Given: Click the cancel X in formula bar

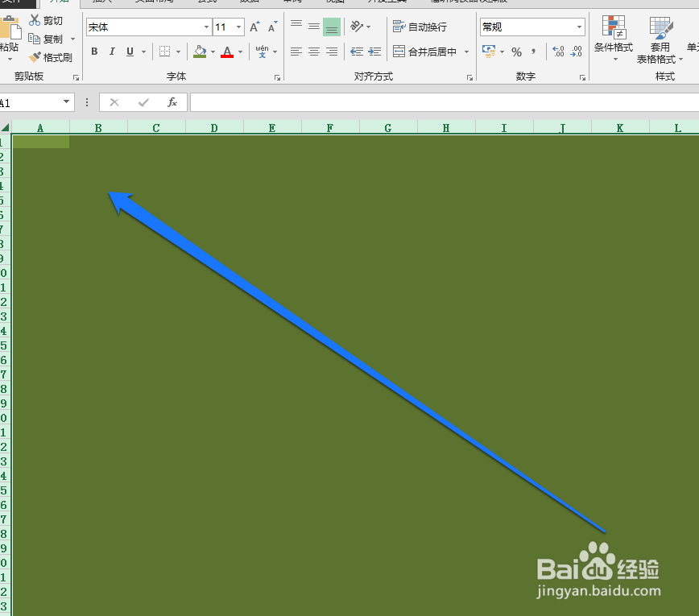Looking at the screenshot, I should [114, 102].
